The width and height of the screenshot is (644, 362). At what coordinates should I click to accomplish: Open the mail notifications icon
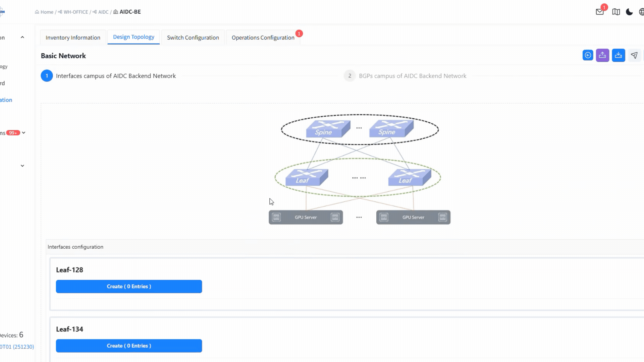(x=600, y=11)
